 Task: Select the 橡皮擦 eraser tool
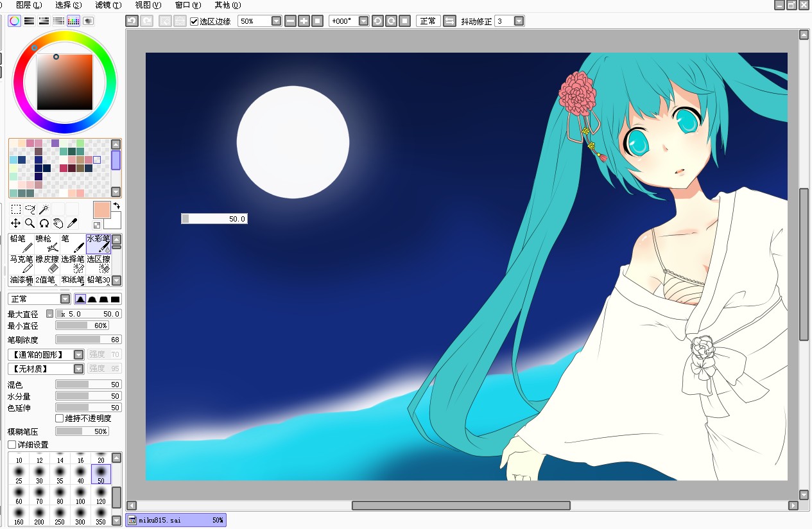(47, 264)
